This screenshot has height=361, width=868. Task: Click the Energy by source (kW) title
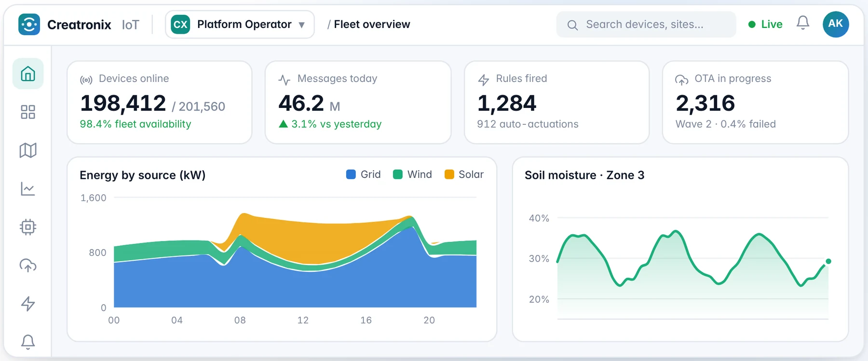[x=143, y=175]
